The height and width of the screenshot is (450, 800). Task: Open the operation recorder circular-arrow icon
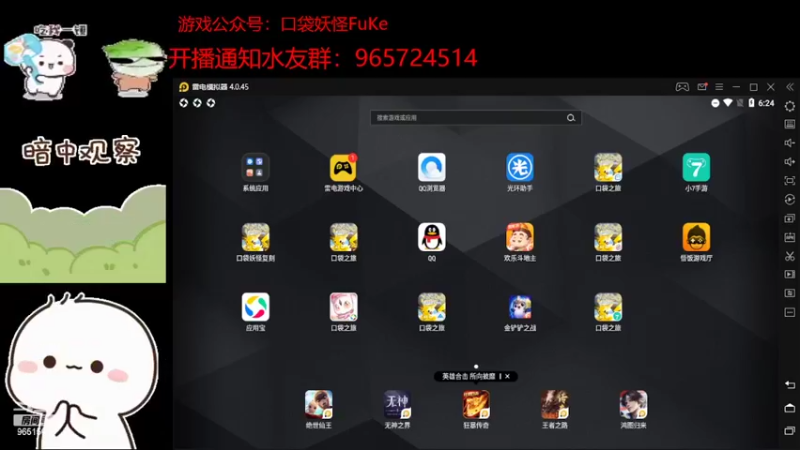point(790,199)
